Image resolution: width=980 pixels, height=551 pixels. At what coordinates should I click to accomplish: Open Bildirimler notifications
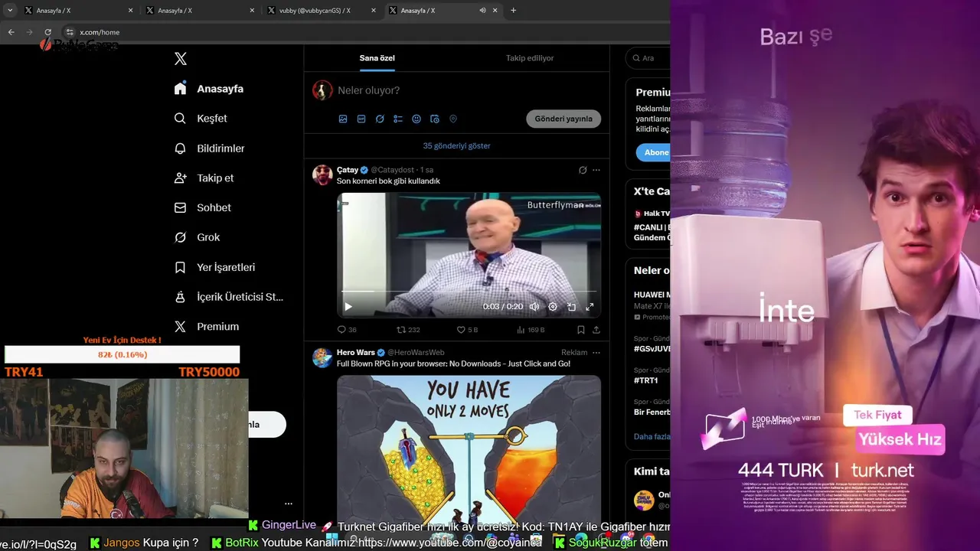pos(209,148)
